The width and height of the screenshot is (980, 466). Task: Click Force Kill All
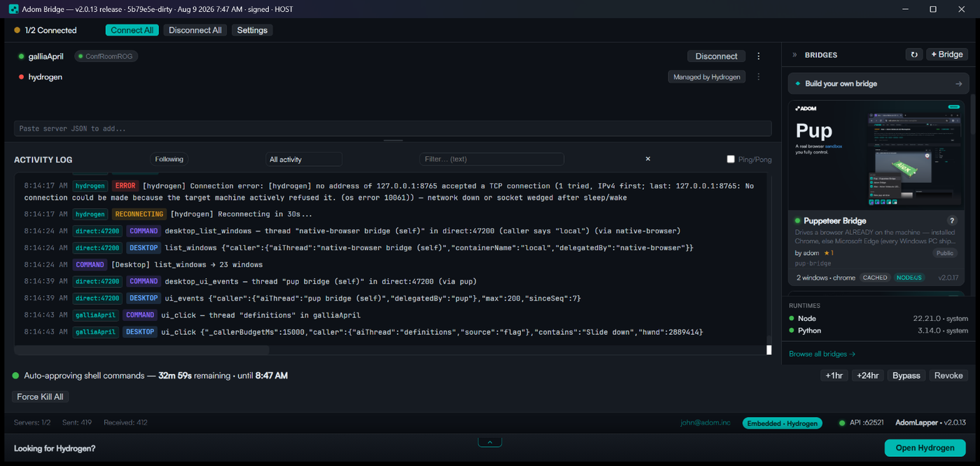[x=40, y=397]
